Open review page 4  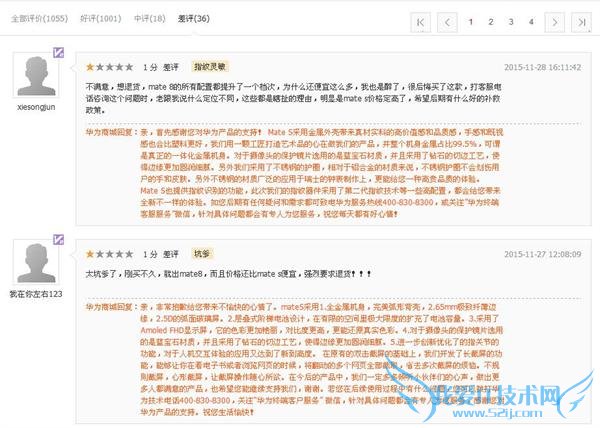click(x=531, y=22)
